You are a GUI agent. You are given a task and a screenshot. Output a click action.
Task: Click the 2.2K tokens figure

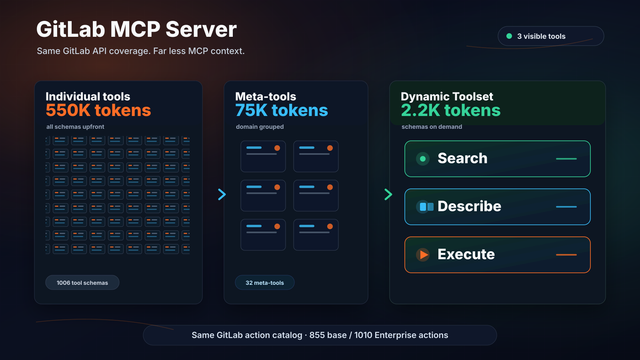(451, 110)
